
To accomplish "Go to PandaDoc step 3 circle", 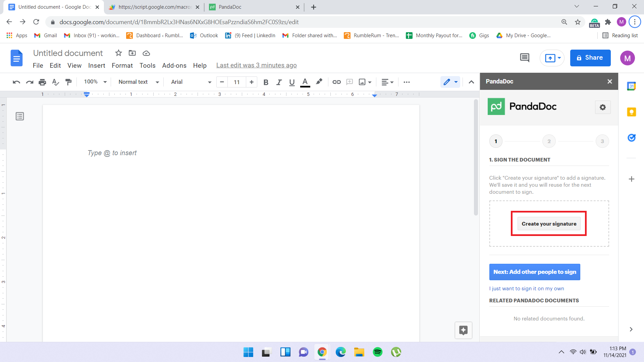I will point(602,141).
